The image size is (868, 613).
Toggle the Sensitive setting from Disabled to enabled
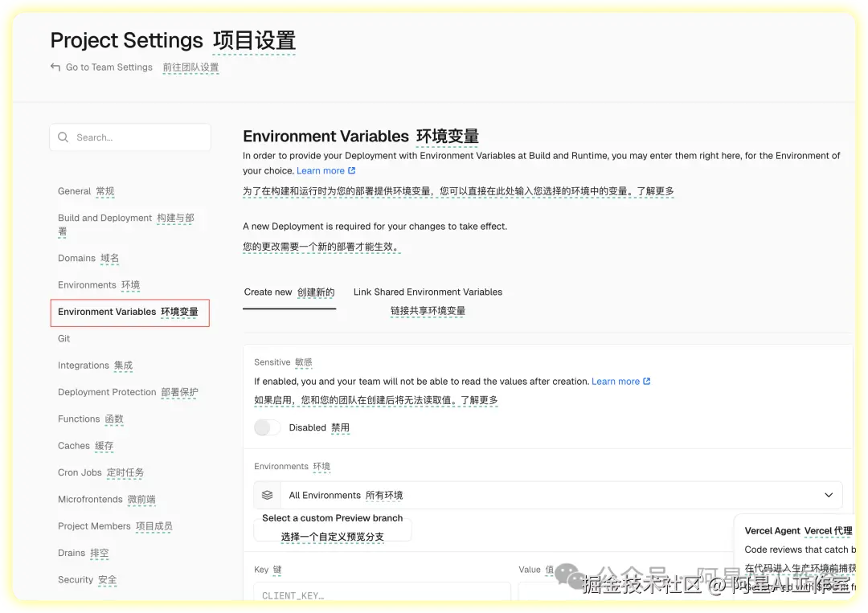(267, 427)
